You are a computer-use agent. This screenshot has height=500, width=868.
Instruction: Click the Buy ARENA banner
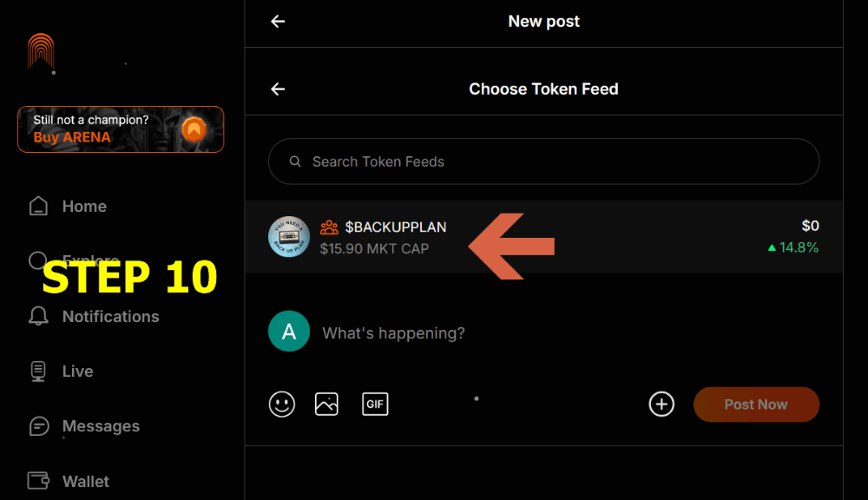coord(121,129)
